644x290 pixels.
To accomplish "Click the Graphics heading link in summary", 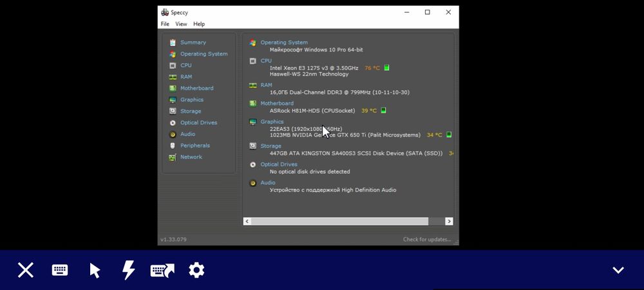I will pyautogui.click(x=272, y=122).
